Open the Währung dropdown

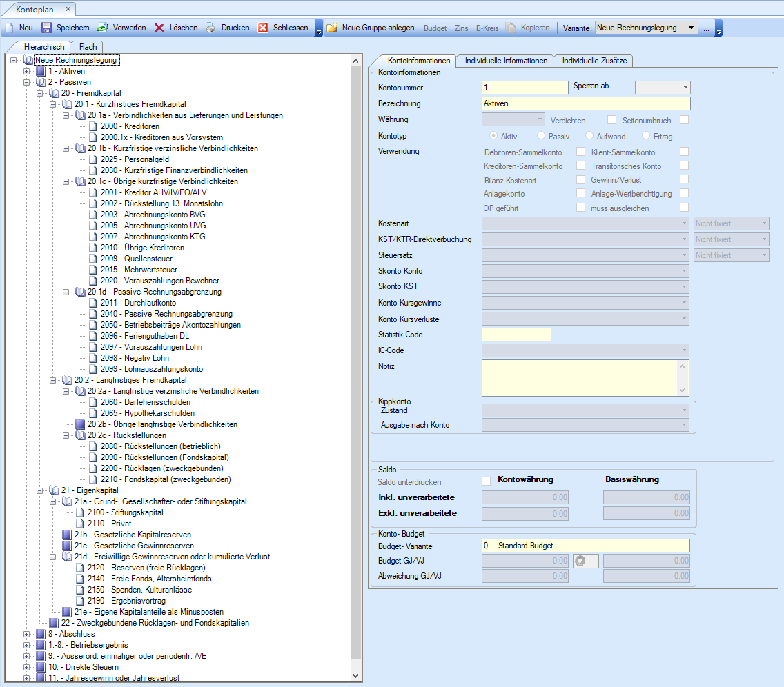540,119
